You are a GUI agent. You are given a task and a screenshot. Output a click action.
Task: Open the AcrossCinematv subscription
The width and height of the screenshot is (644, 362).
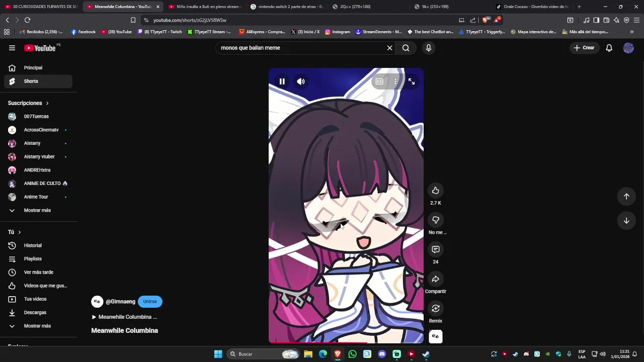tap(38, 130)
